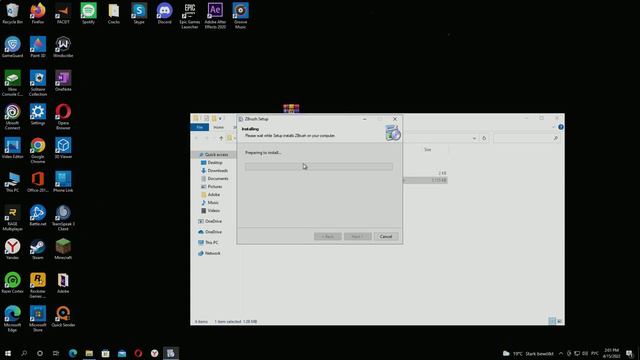Image resolution: width=640 pixels, height=360 pixels.
Task: Click the Size column header in Explorer
Action: tap(427, 150)
